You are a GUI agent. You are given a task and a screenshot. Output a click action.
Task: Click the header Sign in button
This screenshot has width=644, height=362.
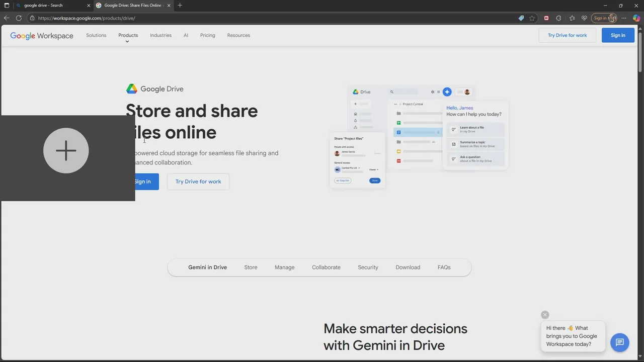pyautogui.click(x=618, y=35)
